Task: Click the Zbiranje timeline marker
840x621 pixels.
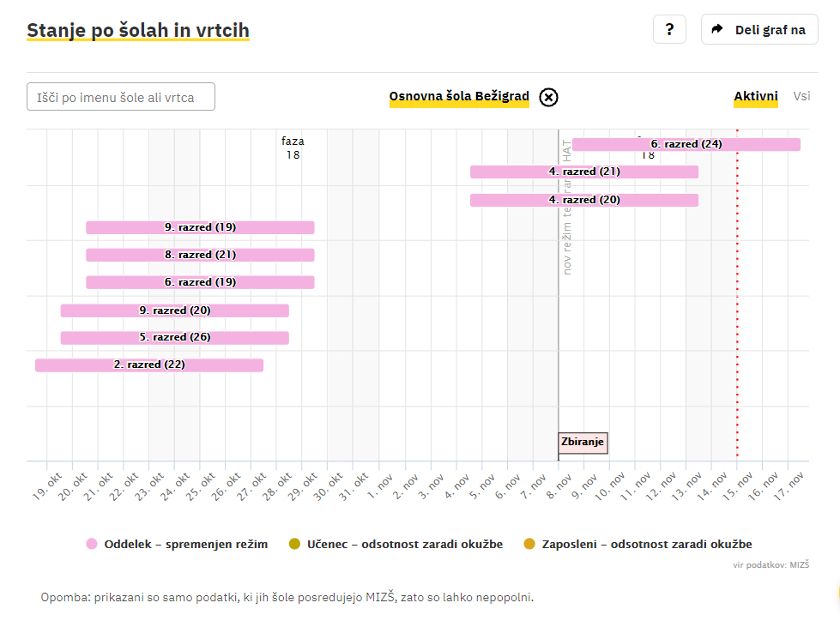Action: point(583,443)
